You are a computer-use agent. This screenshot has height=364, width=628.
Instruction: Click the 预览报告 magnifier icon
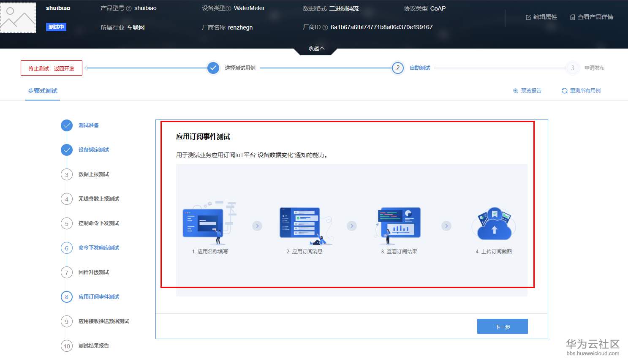pos(516,91)
